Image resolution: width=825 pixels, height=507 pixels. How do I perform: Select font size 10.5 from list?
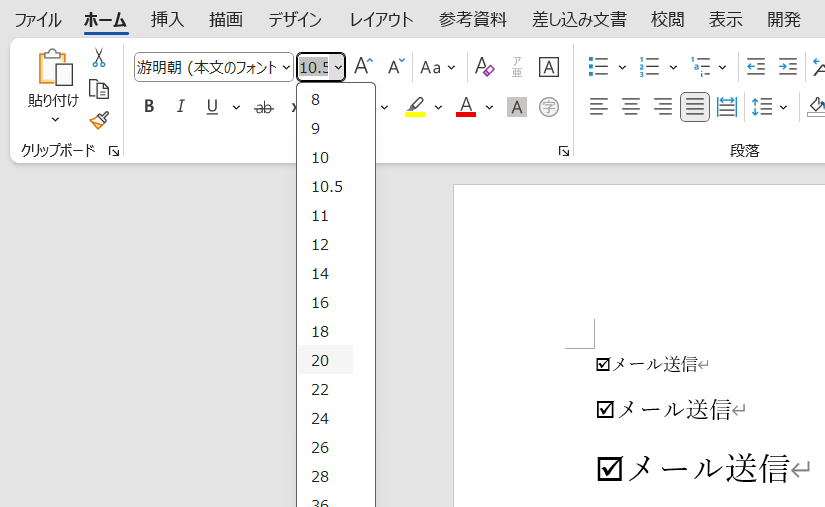pos(326,187)
